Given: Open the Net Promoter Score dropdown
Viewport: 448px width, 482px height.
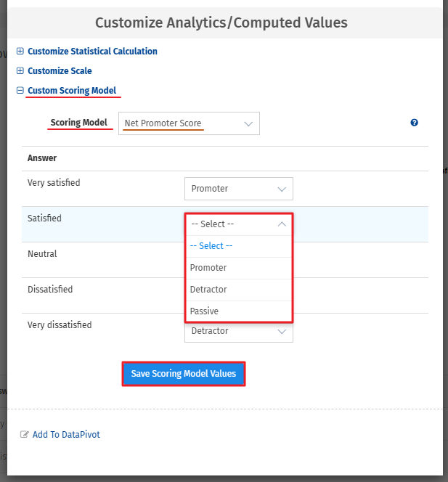Looking at the screenshot, I should [x=188, y=123].
